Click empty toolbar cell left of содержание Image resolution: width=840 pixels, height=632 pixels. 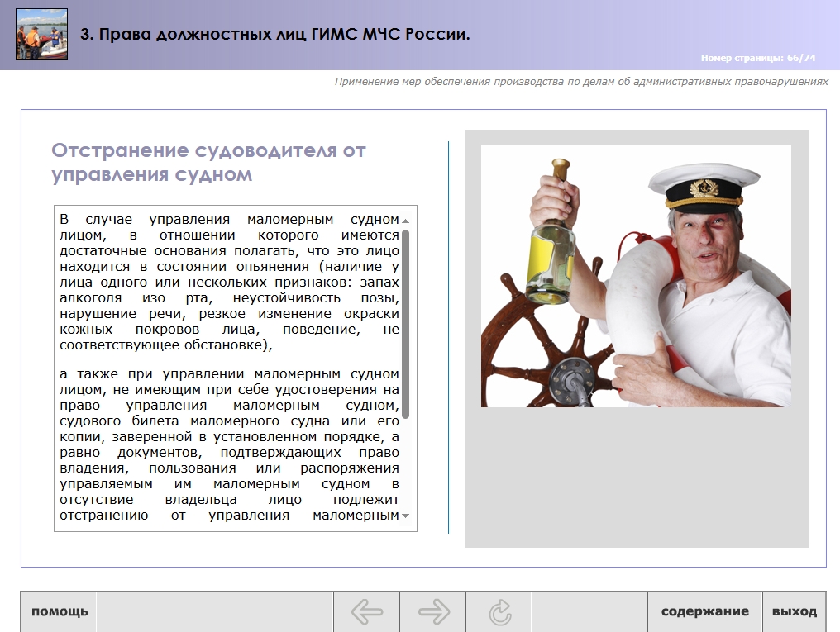coord(589,612)
